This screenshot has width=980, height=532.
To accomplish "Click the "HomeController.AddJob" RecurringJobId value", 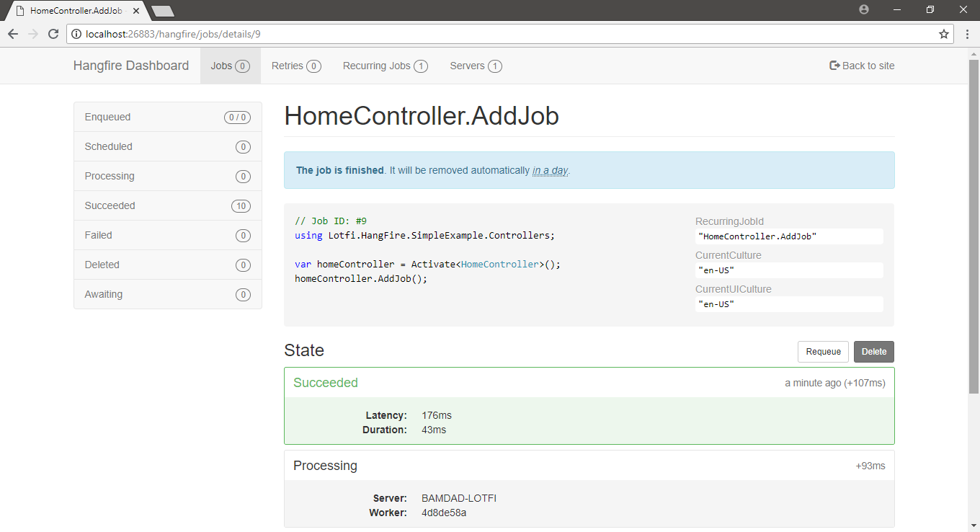I will pos(789,236).
